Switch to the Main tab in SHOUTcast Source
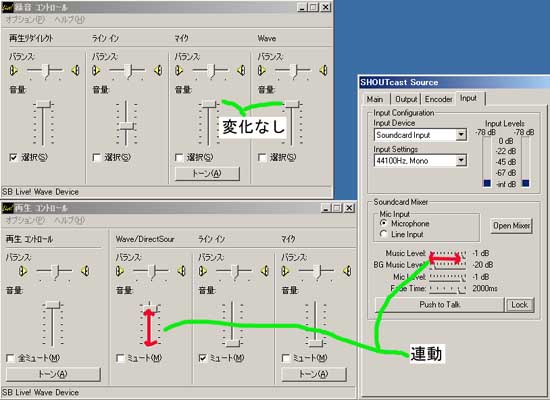 pyautogui.click(x=375, y=99)
